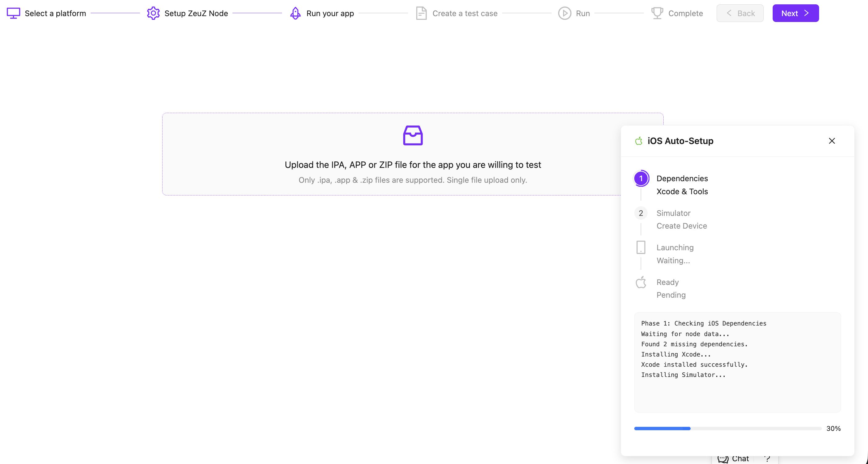Screen dimensions: 868x464
Task: Click the Apple icon in iOS Auto-Setup header
Action: click(x=639, y=141)
